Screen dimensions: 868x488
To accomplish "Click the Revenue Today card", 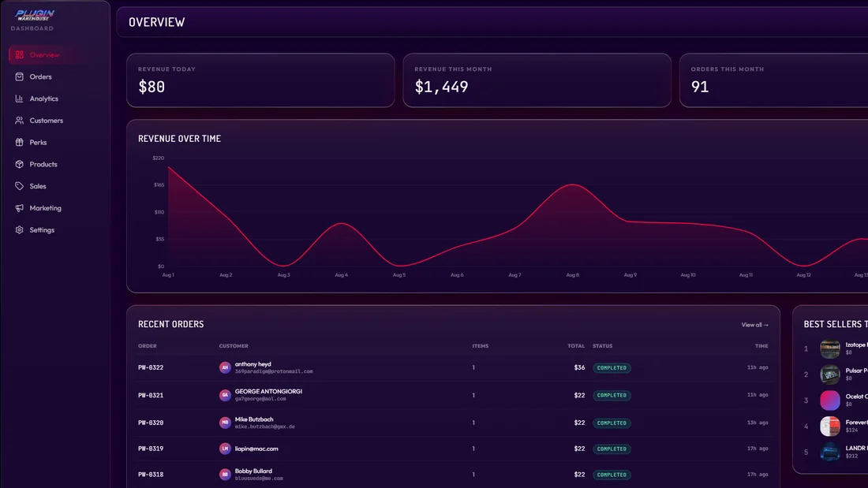I will point(260,80).
